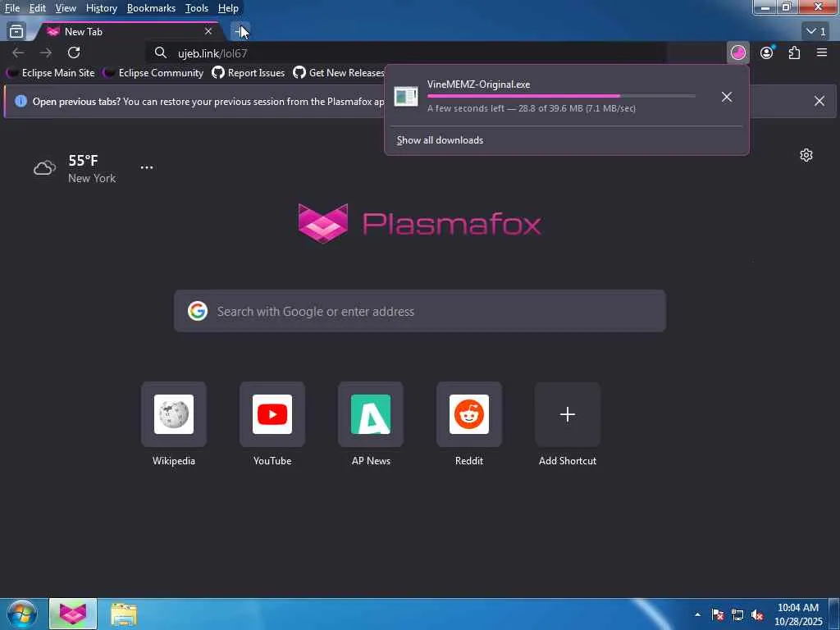The width and height of the screenshot is (840, 630).
Task: Open the YouTube shortcut tile
Action: pos(272,414)
